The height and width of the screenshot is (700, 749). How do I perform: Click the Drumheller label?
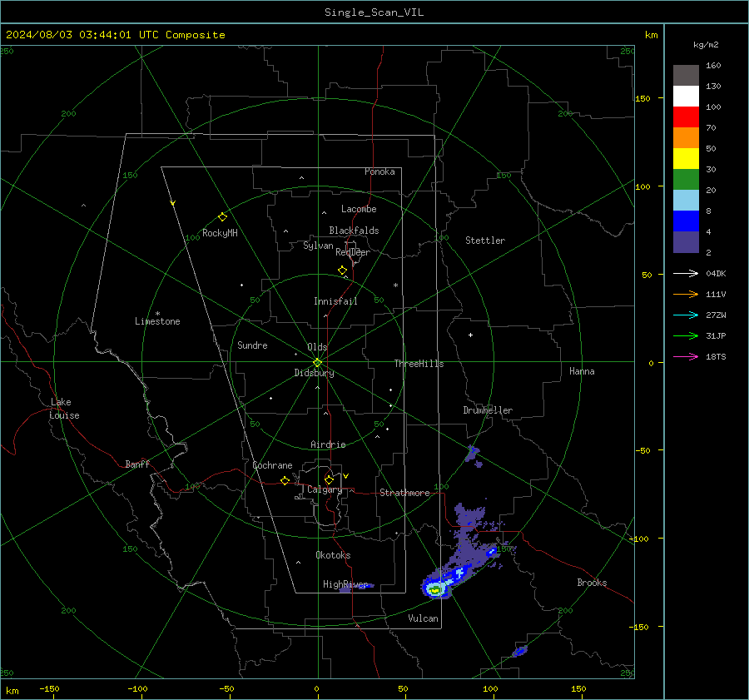pyautogui.click(x=488, y=410)
